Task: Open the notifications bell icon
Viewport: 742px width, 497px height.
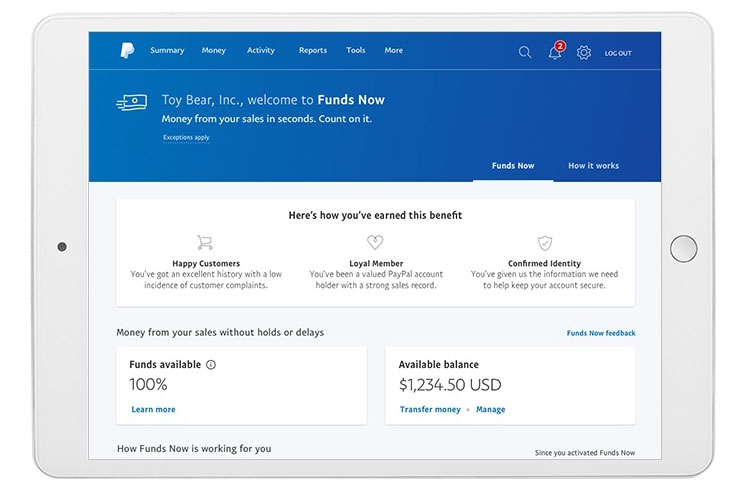Action: click(x=556, y=52)
